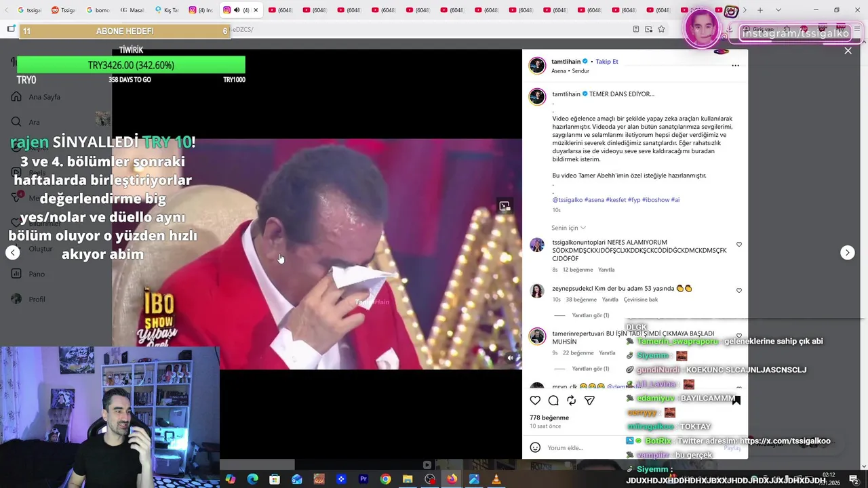This screenshot has width=868, height=488.
Task: Open the emoji picker in comment box
Action: point(535,447)
